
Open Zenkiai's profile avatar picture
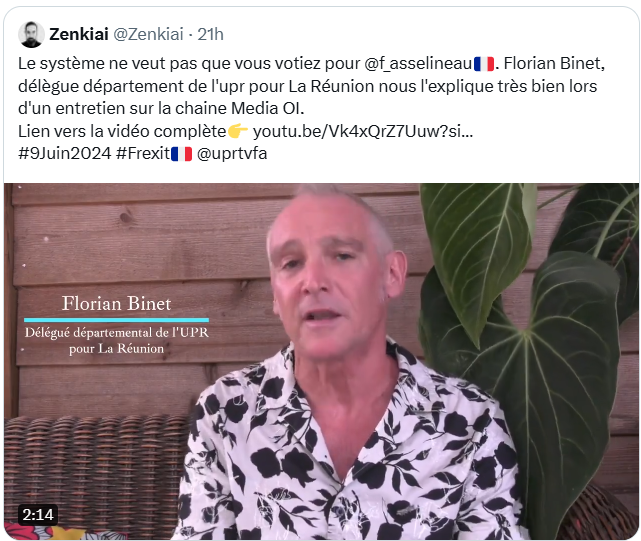coord(31,34)
